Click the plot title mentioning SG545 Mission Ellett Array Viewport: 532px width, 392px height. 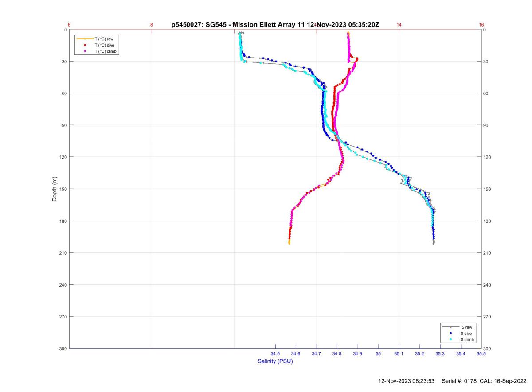tap(275, 25)
